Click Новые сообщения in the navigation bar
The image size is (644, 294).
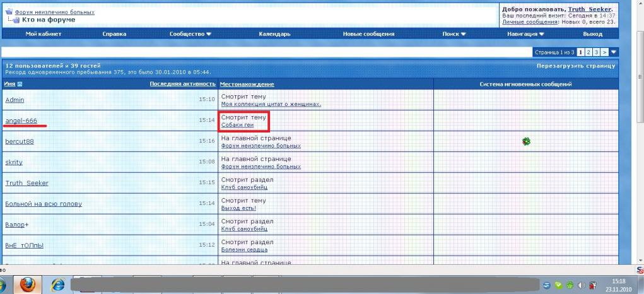pos(368,34)
